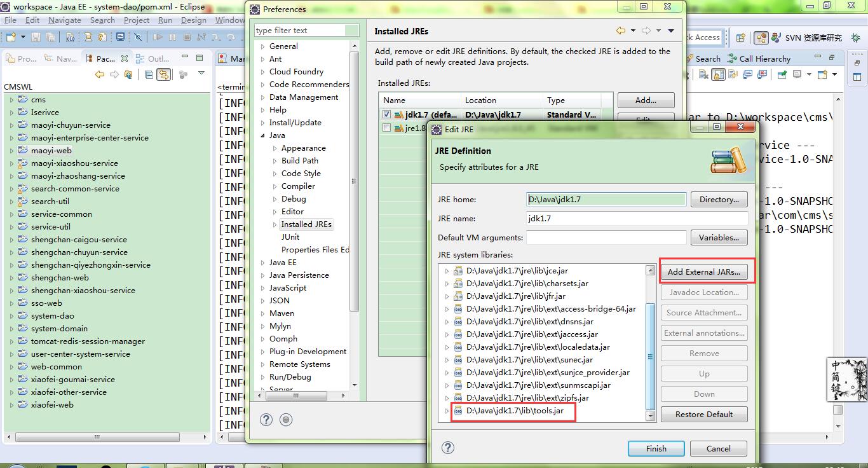Viewport: 868px width, 468px height.
Task: Switch to the Navigator tab
Action: [x=60, y=59]
